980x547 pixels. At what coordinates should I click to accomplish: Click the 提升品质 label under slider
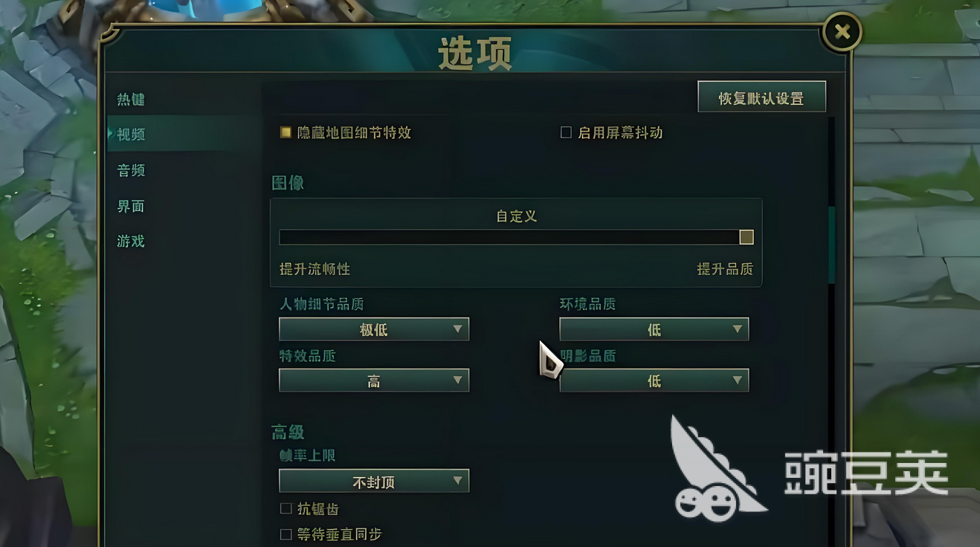coord(725,269)
